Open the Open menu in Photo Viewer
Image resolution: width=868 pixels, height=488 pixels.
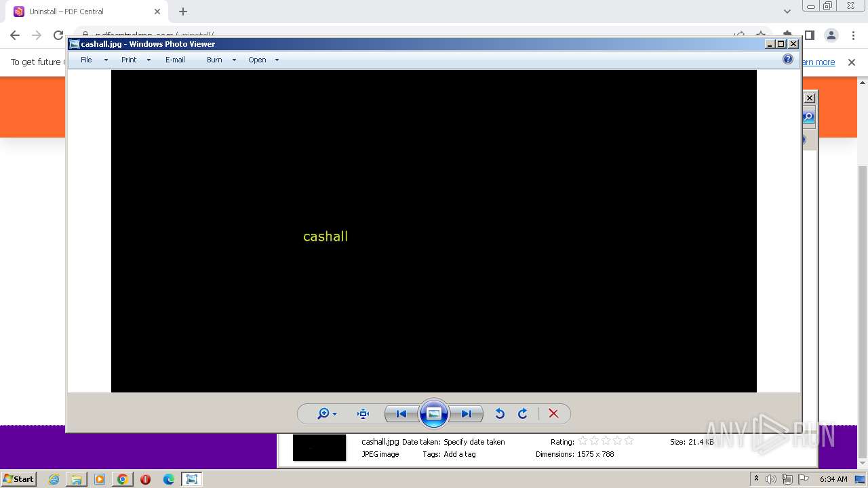(257, 60)
